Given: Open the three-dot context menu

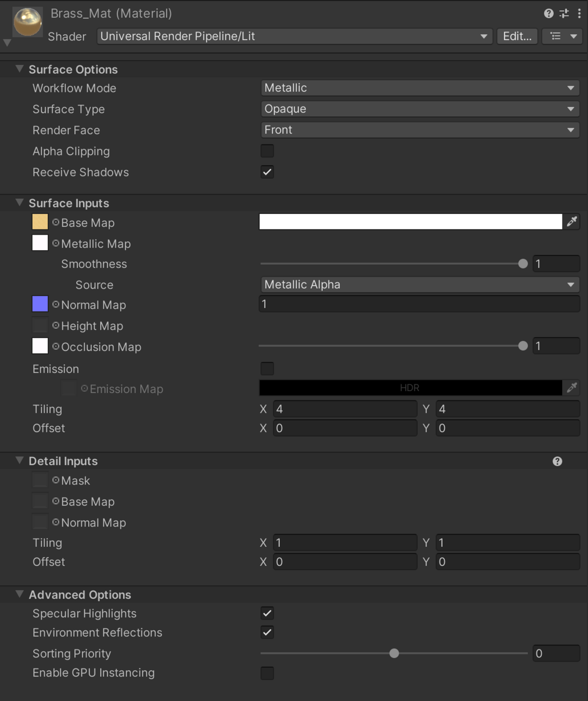Looking at the screenshot, I should click(579, 14).
